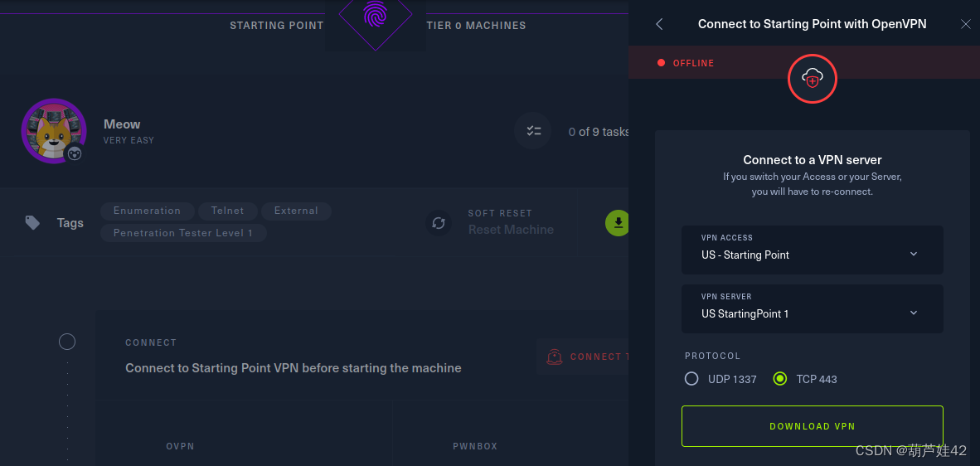Click the Starting Point heading text
The height and width of the screenshot is (466, 980).
tap(276, 26)
